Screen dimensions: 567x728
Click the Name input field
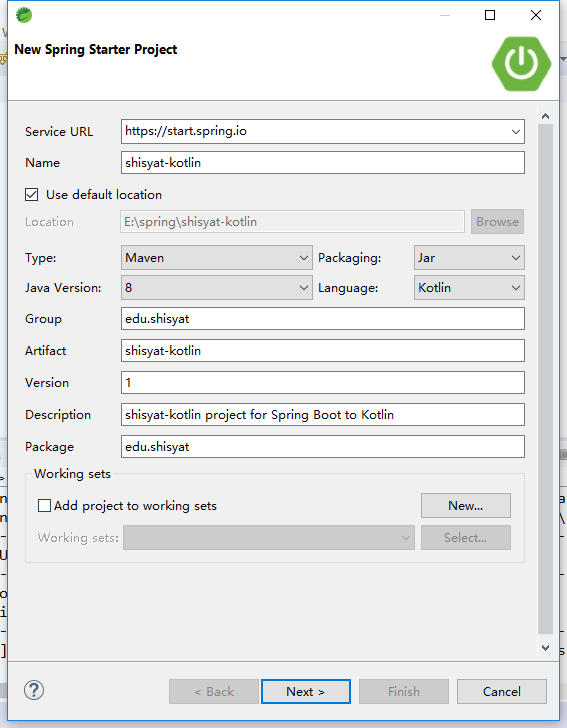tap(323, 163)
